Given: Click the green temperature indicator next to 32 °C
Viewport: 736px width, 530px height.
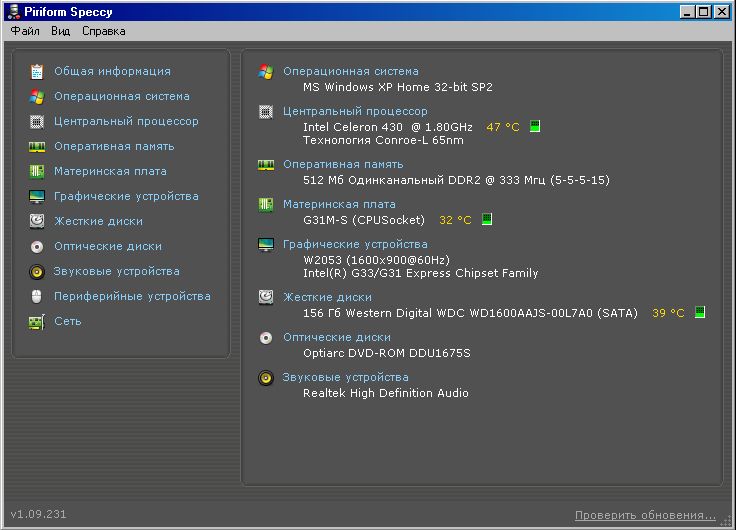Looking at the screenshot, I should (487, 219).
